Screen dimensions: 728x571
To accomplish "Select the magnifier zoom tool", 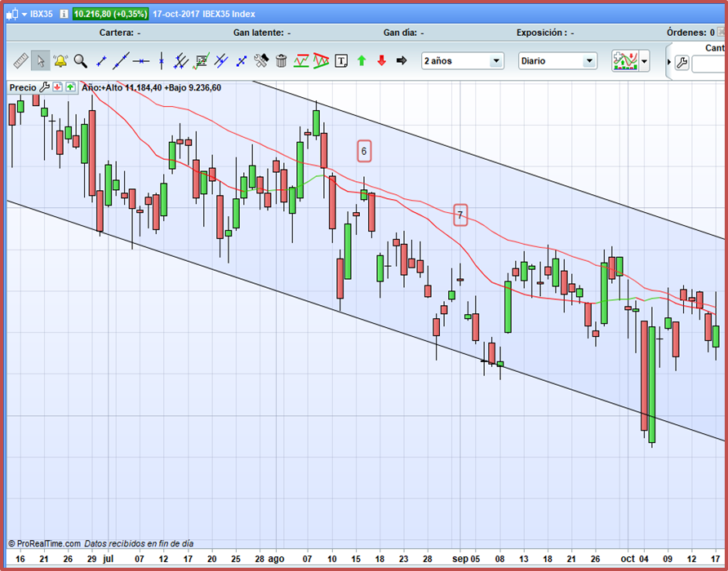I will pyautogui.click(x=80, y=61).
